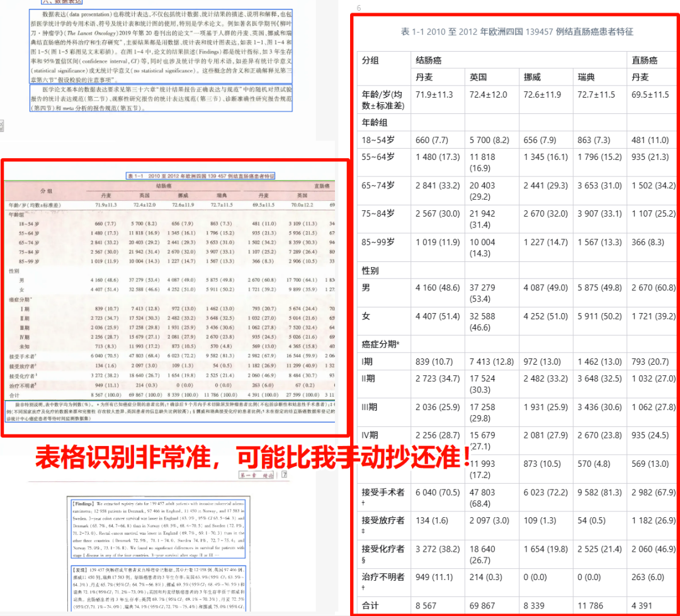This screenshot has width=680, height=616.
Task: Click 47 803 (68.4) in the recognized table
Action: [482, 498]
